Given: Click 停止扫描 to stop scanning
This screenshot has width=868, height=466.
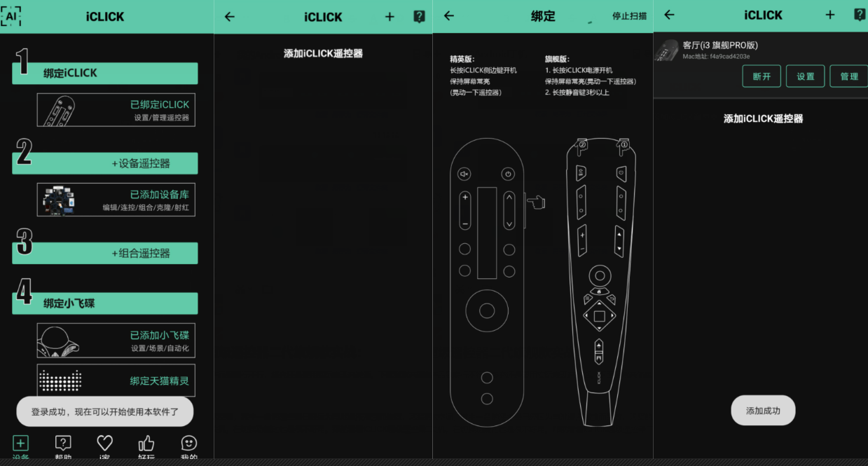Looking at the screenshot, I should click(629, 16).
